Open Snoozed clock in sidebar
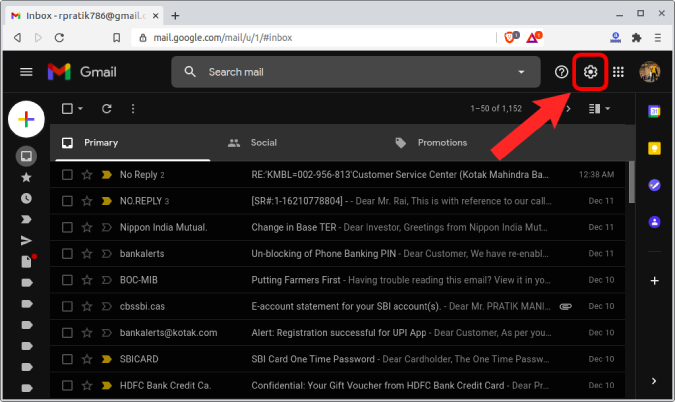The width and height of the screenshot is (675, 402). (26, 198)
